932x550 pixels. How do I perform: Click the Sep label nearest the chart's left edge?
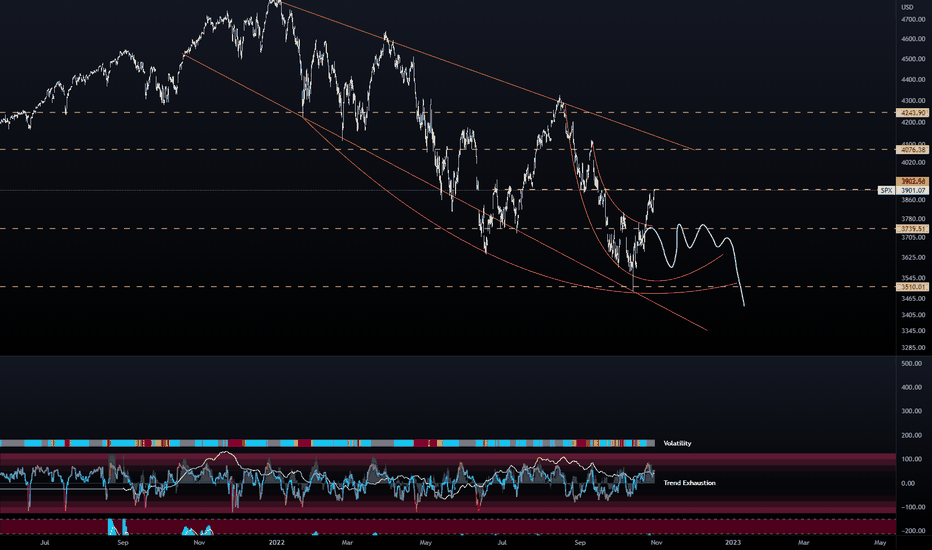click(x=122, y=542)
